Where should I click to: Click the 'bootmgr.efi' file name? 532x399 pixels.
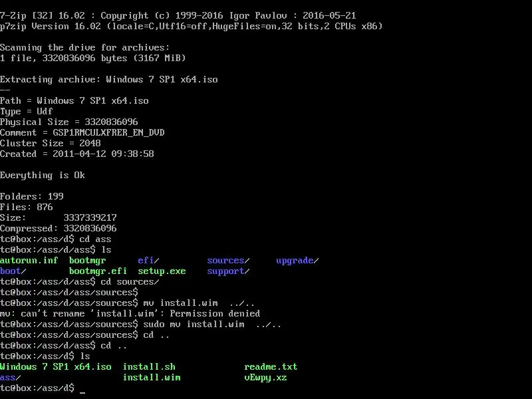(98, 271)
